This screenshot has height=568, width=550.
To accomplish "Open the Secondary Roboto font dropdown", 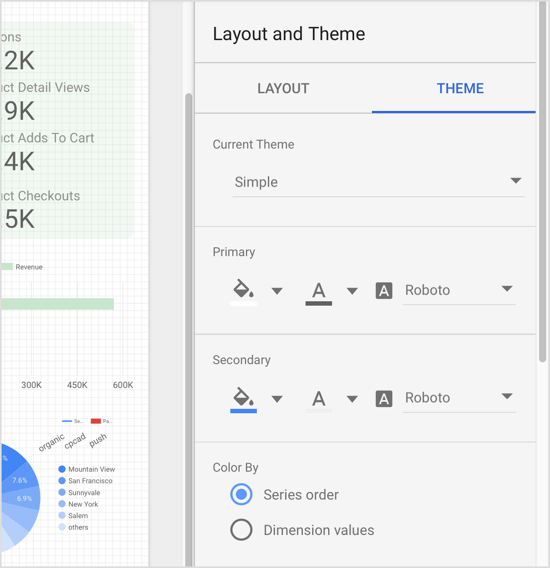I will coord(459,398).
